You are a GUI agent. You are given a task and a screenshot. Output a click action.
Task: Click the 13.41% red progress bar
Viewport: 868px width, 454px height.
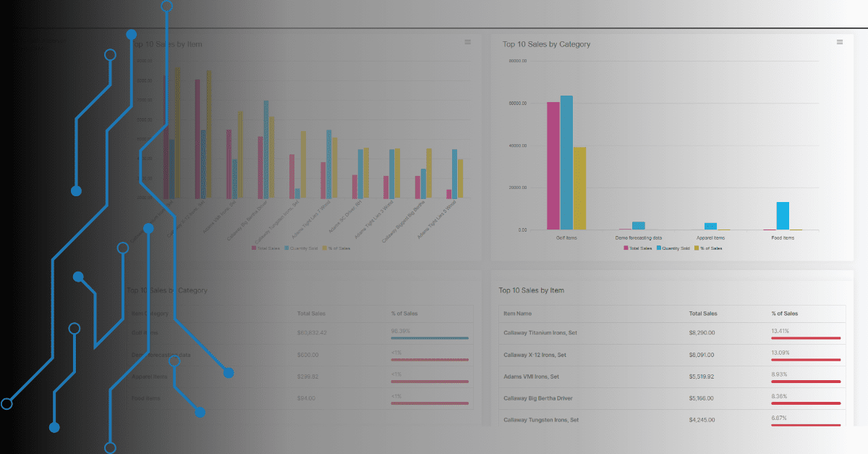tap(806, 338)
